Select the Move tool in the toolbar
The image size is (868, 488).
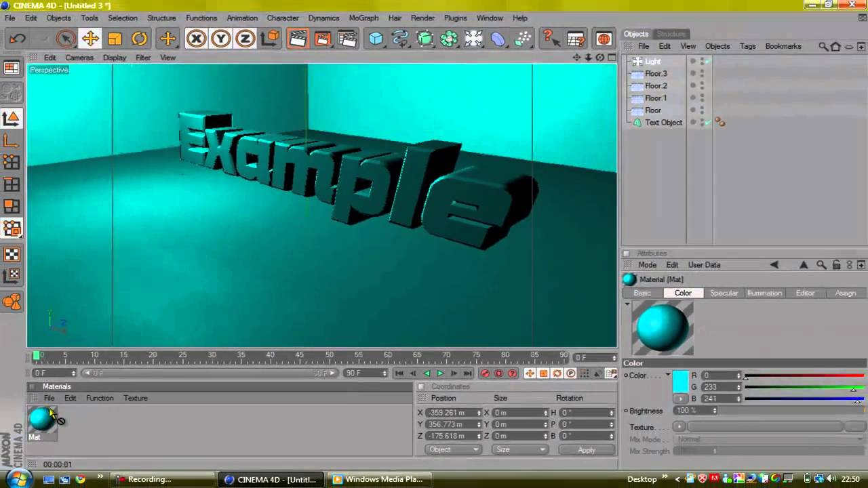pyautogui.click(x=90, y=39)
